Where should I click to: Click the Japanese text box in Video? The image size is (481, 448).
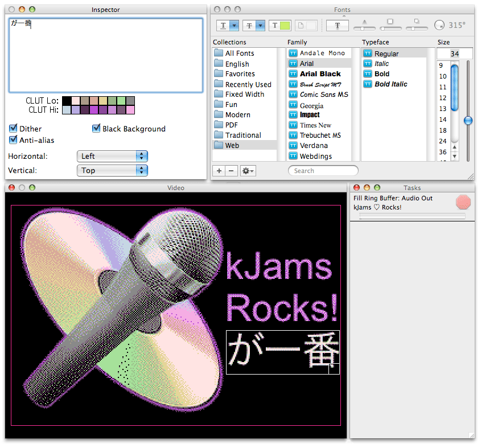[x=283, y=352]
